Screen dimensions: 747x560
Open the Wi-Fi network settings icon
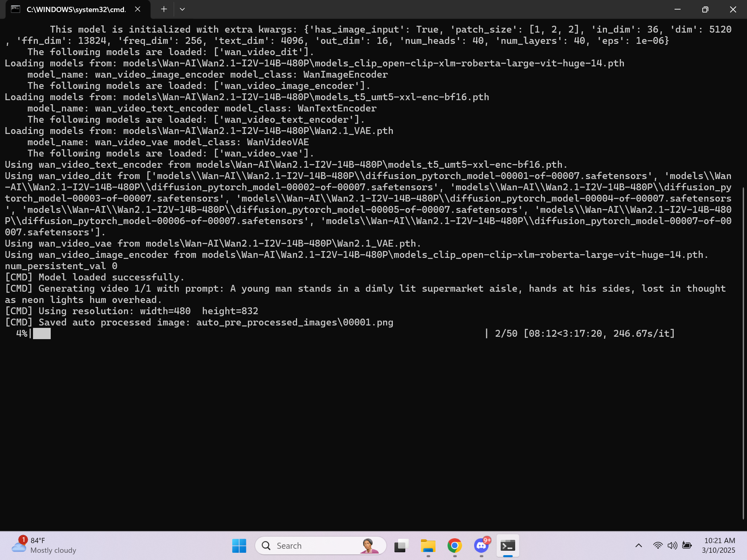point(658,546)
